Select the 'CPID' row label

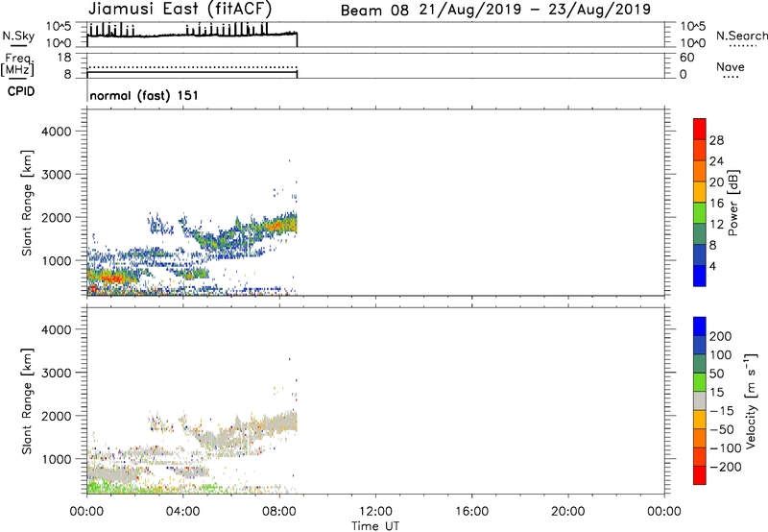pos(21,91)
